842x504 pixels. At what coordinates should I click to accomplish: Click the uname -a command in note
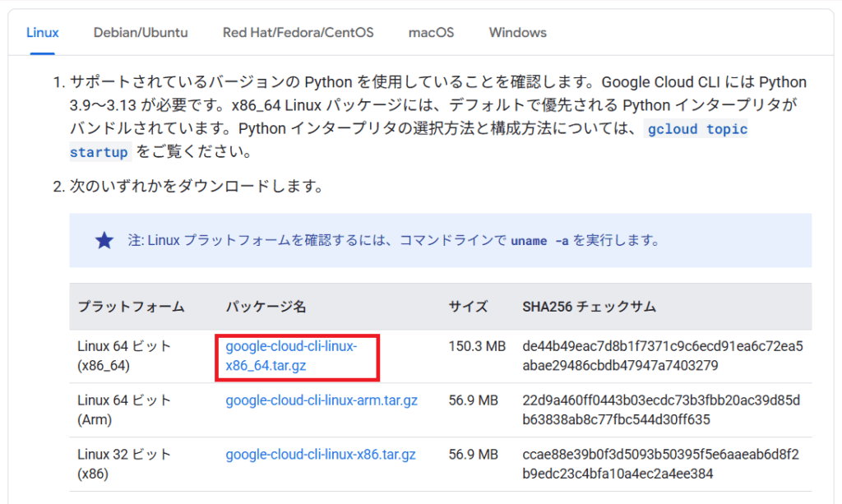pos(539,241)
